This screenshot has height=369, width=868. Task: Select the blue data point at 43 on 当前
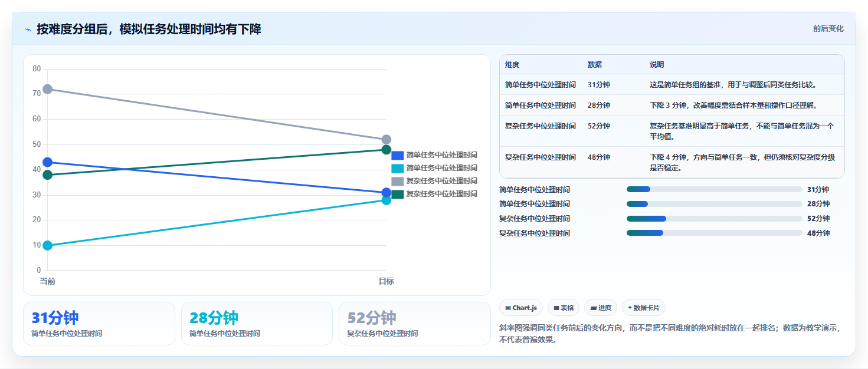(x=48, y=162)
